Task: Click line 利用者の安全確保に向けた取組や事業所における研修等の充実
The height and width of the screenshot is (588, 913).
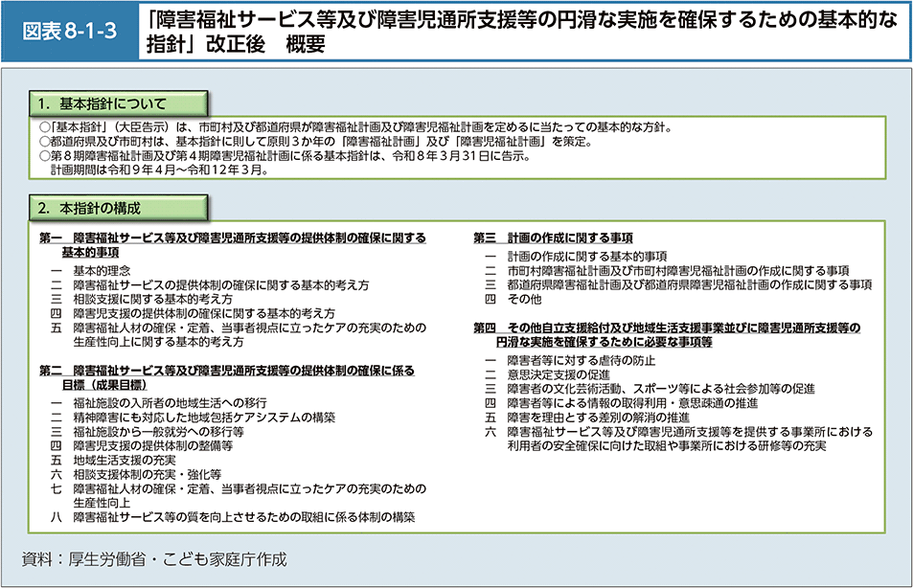Action: [x=667, y=446]
